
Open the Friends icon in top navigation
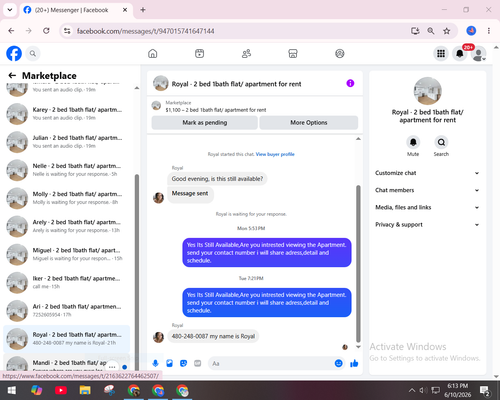[x=246, y=53]
